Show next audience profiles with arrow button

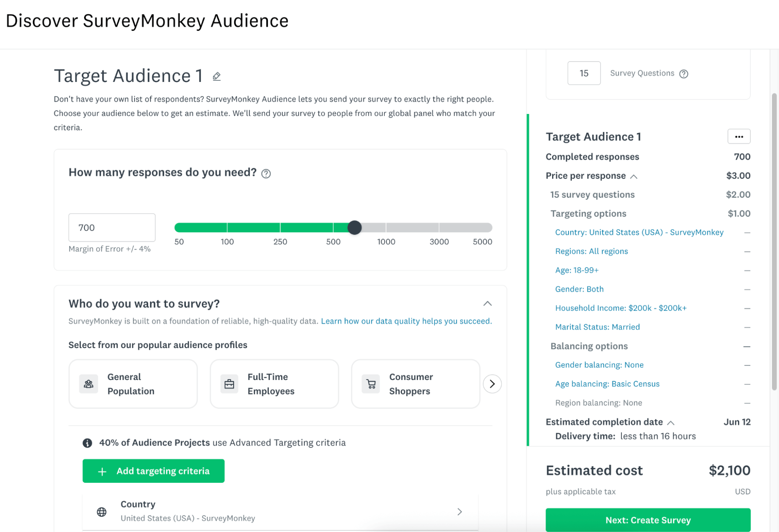pos(492,384)
